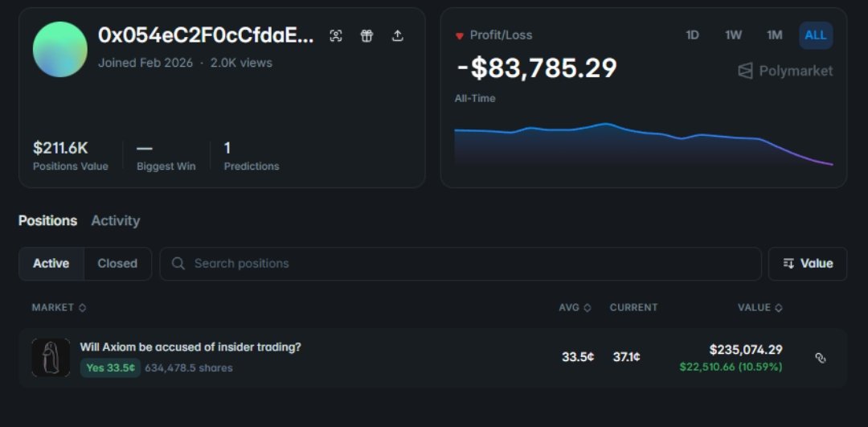Image resolution: width=868 pixels, height=427 pixels.
Task: Sort by VALUE column header
Action: (760, 307)
